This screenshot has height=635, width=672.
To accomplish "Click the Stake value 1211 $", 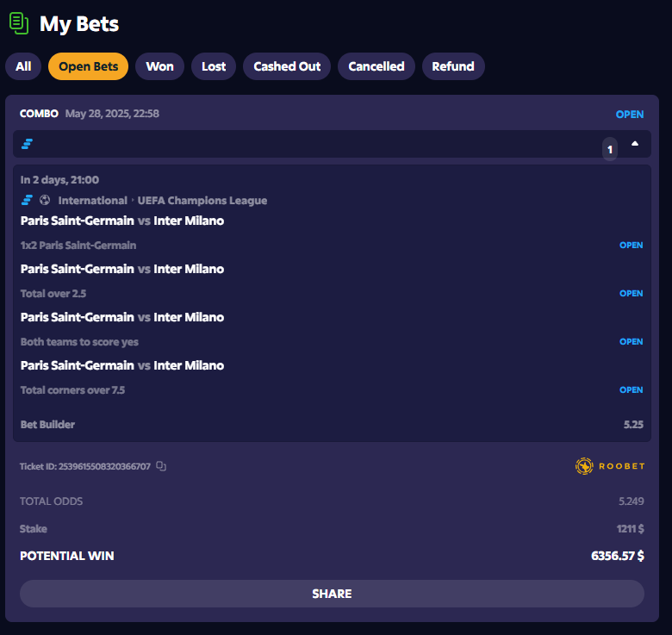I will 630,529.
